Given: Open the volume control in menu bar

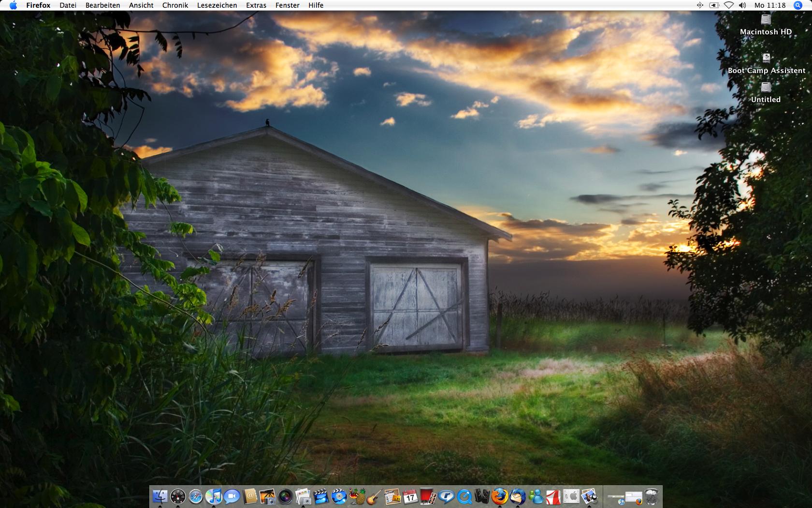Looking at the screenshot, I should pos(742,5).
